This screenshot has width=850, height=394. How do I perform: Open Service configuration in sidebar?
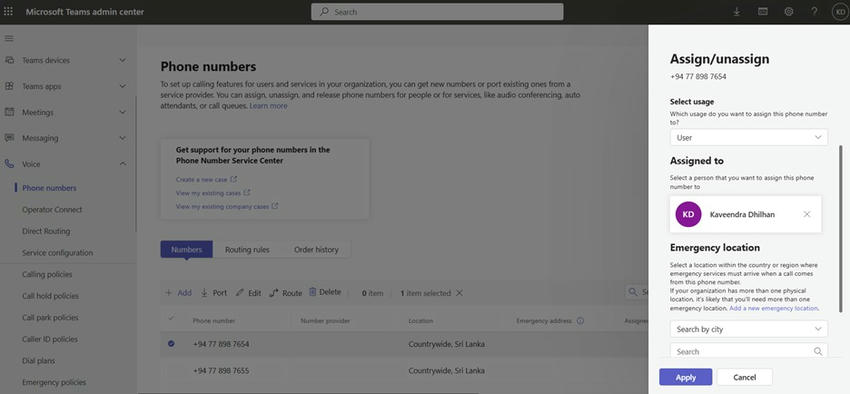tap(57, 253)
